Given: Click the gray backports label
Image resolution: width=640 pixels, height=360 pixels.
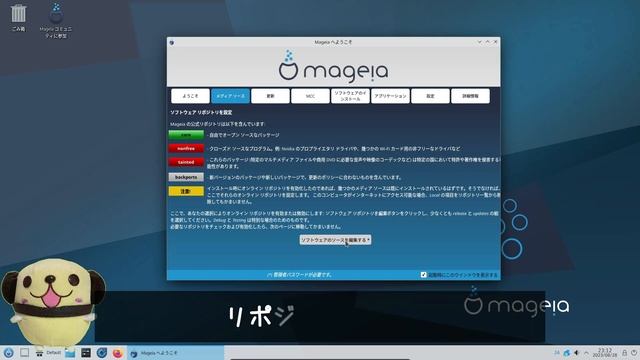Looking at the screenshot, I should [x=186, y=177].
